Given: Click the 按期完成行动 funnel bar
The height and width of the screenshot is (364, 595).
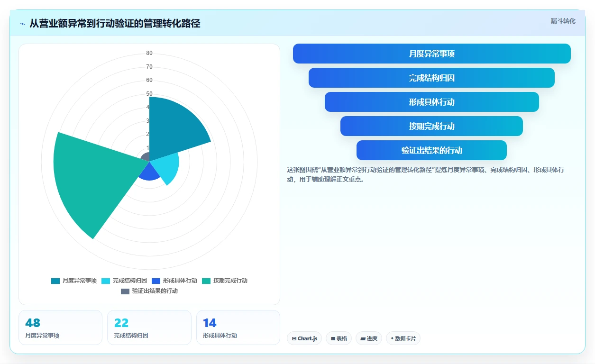Looking at the screenshot, I should pyautogui.click(x=432, y=126).
